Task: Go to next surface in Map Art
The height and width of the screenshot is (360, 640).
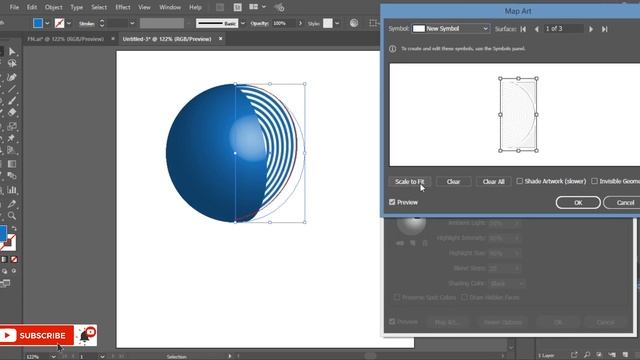Action: click(x=591, y=29)
